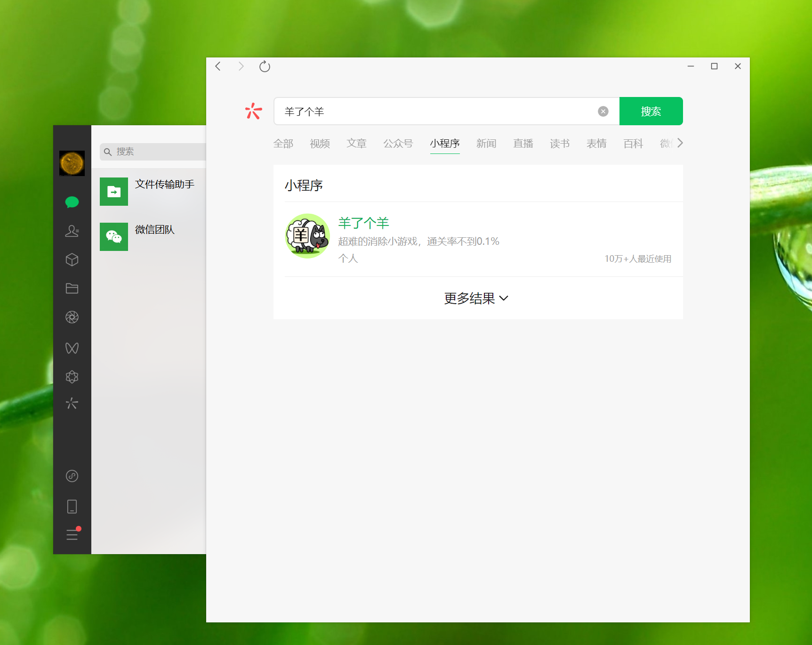Click the 羊了个羊 search input field

point(433,112)
